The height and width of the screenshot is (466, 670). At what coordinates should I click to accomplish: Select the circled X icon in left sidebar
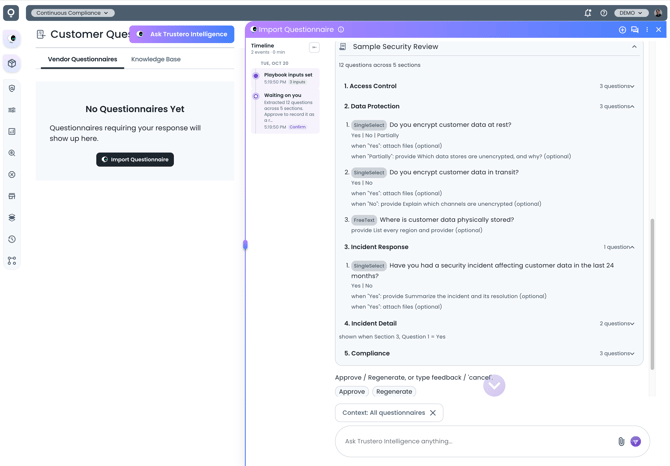(12, 174)
